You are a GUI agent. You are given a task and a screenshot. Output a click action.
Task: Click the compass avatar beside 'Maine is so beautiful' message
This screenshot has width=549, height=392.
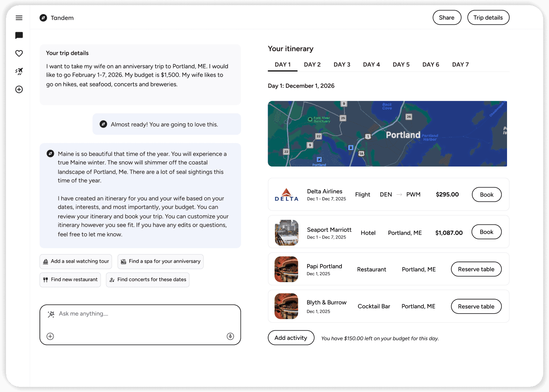[50, 154]
